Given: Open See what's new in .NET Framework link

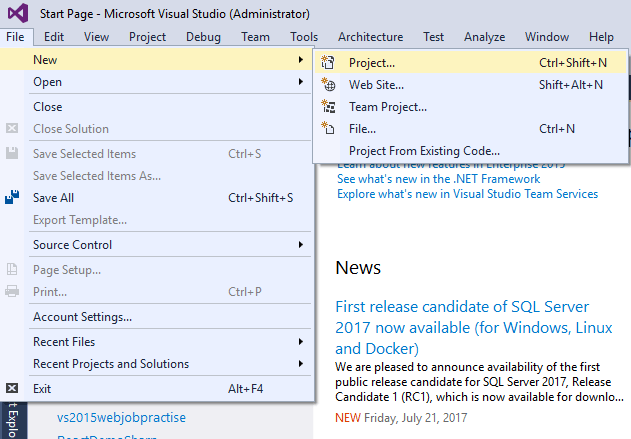Looking at the screenshot, I should point(438,179).
